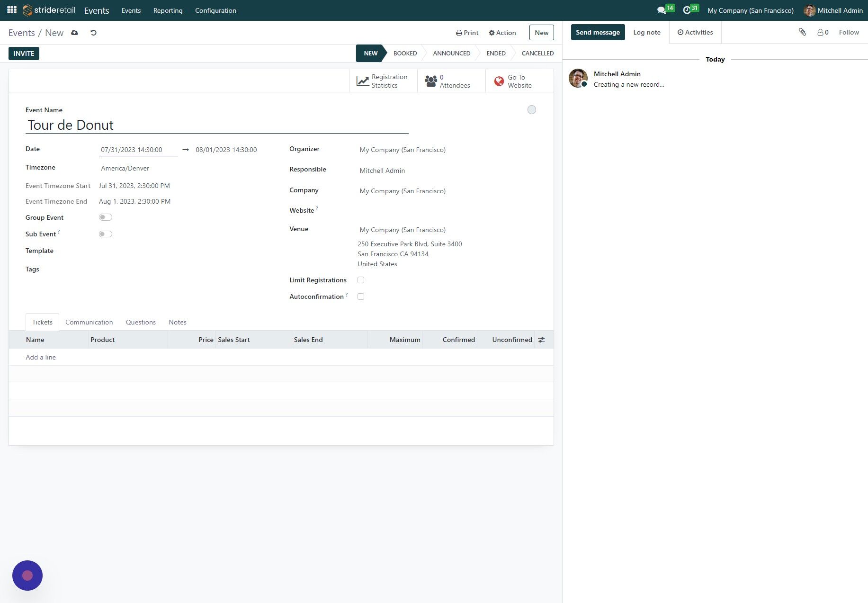Image resolution: width=868 pixels, height=603 pixels.
Task: Sort tickets by the Product column header
Action: (x=128, y=340)
